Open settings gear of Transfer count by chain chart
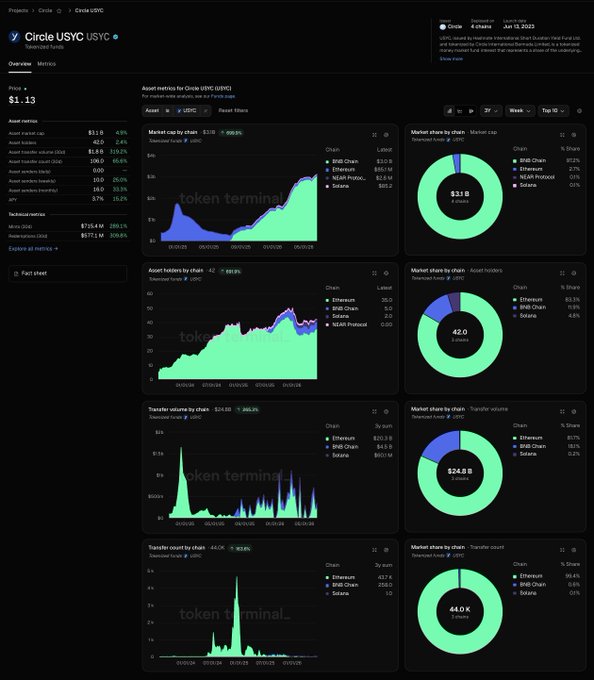The height and width of the screenshot is (680, 594). point(386,550)
